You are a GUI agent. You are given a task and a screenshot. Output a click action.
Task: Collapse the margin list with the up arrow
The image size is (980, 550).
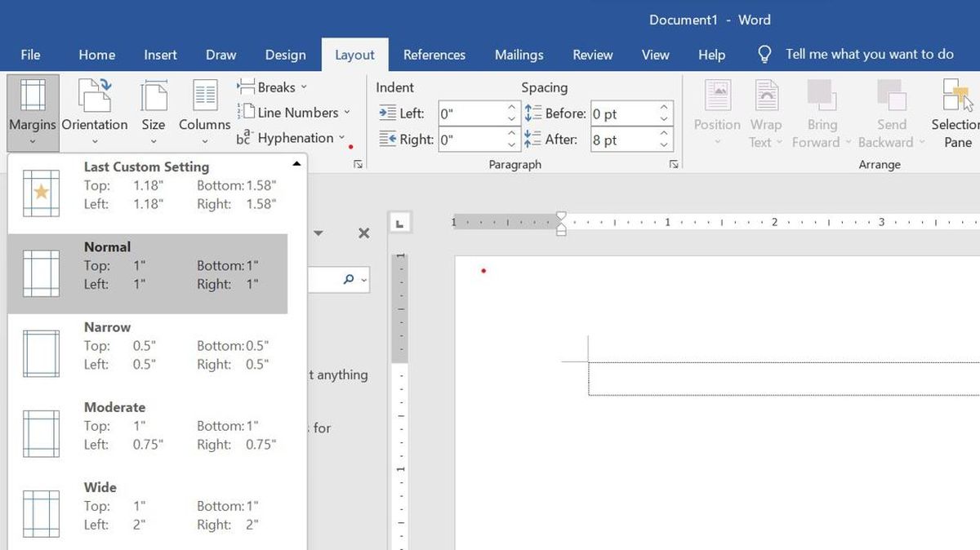click(296, 162)
